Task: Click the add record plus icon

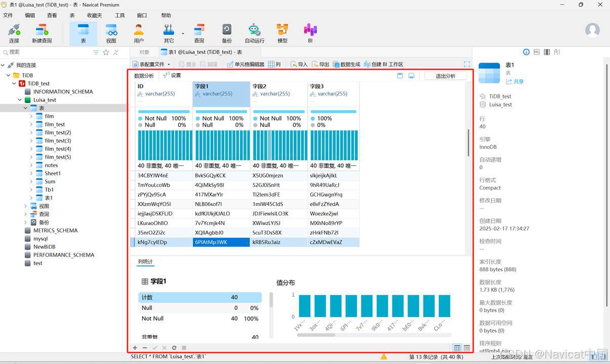Action: [135, 348]
